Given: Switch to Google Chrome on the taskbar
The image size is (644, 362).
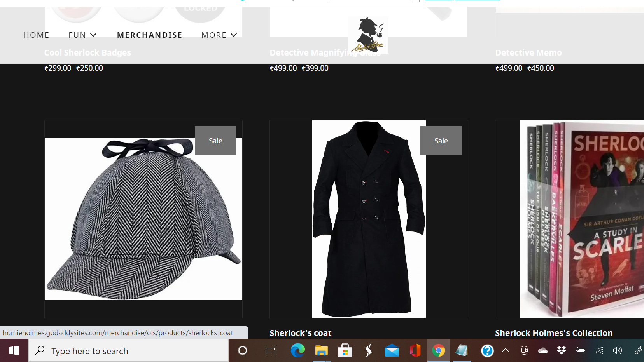Looking at the screenshot, I should [x=439, y=351].
